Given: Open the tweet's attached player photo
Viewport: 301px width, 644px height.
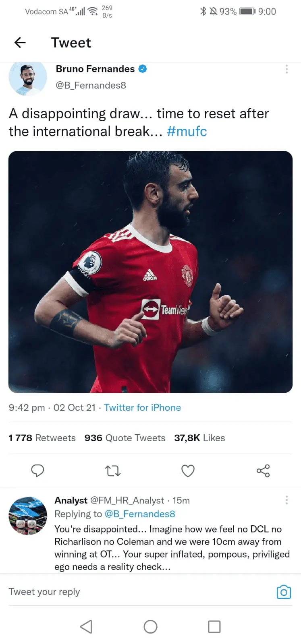Looking at the screenshot, I should pyautogui.click(x=150, y=272).
